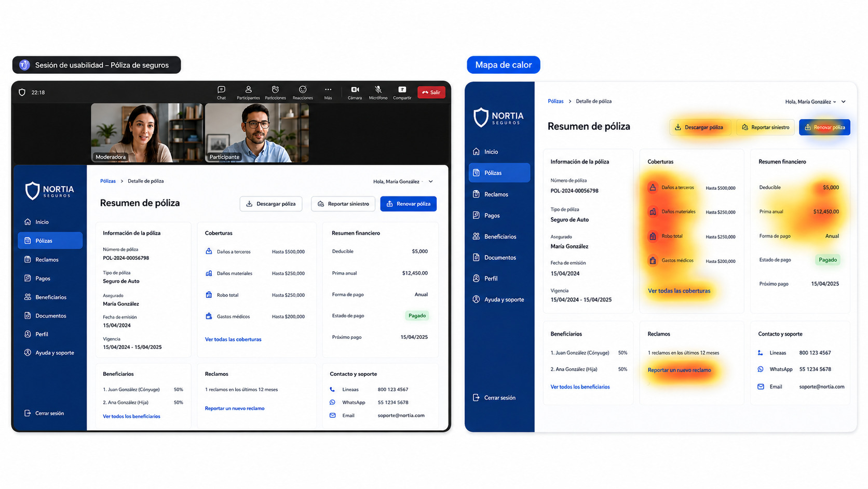Screen dimensions: 868x489
Task: Click Robo total icon in session window
Action: pyautogui.click(x=209, y=295)
